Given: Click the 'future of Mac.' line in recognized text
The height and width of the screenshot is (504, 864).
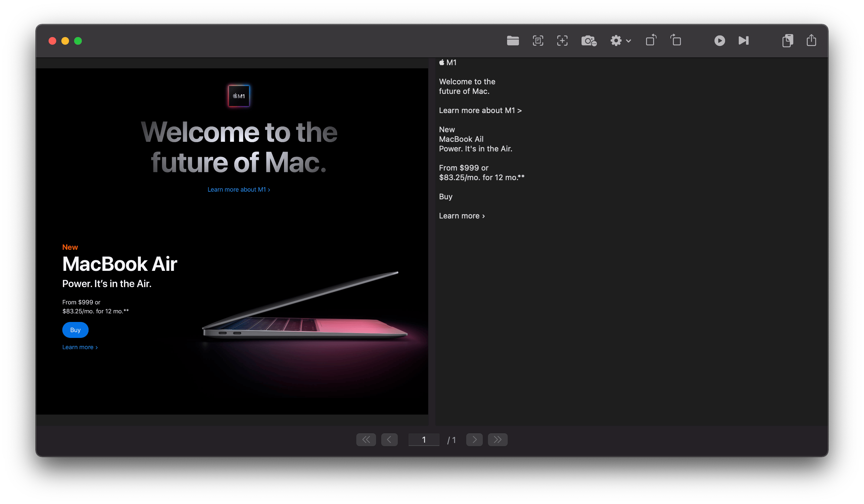Looking at the screenshot, I should point(464,91).
